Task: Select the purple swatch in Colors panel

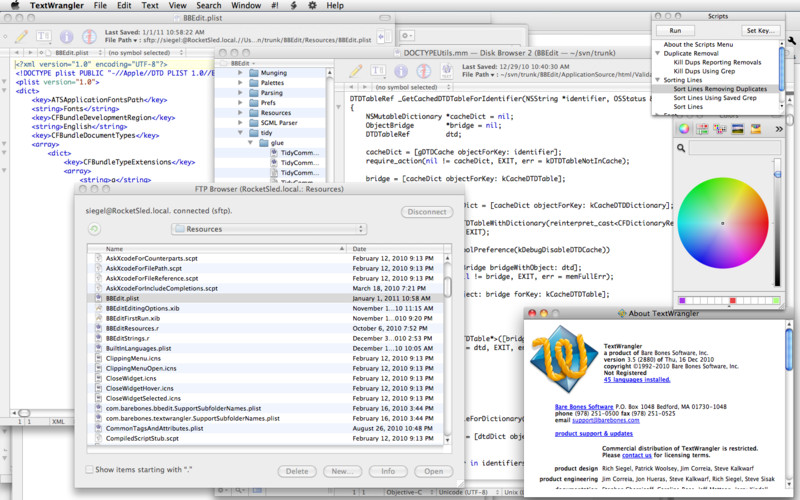Action: click(682, 301)
